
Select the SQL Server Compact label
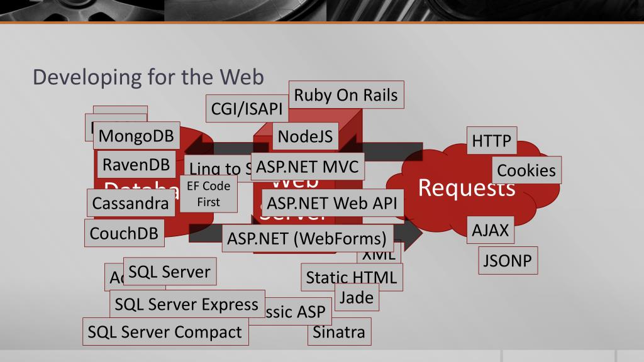click(165, 332)
